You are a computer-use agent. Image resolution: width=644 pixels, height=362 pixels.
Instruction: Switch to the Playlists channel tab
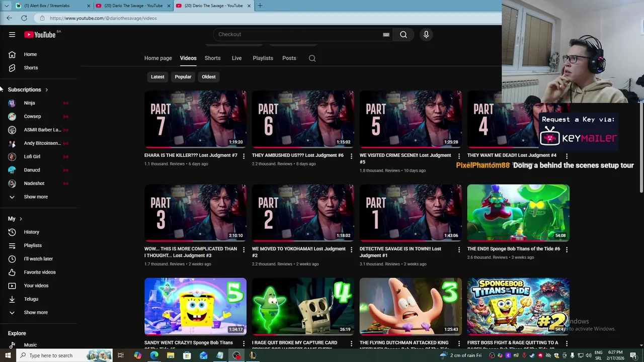coord(263,58)
